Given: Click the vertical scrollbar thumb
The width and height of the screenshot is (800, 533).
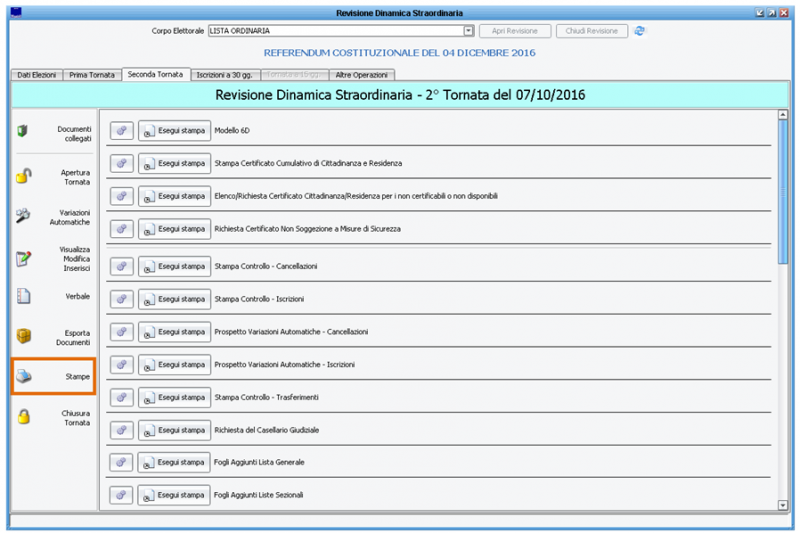Looking at the screenshot, I should (783, 192).
